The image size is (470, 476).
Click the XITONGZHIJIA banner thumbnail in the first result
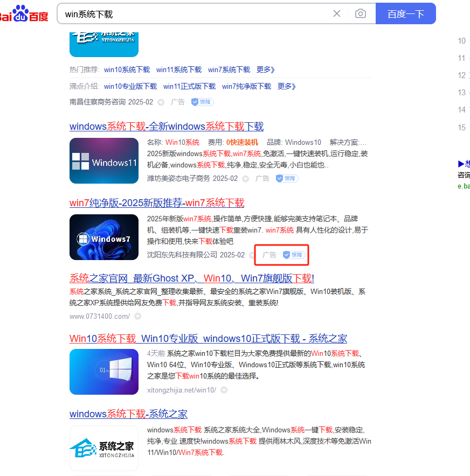pyautogui.click(x=104, y=44)
